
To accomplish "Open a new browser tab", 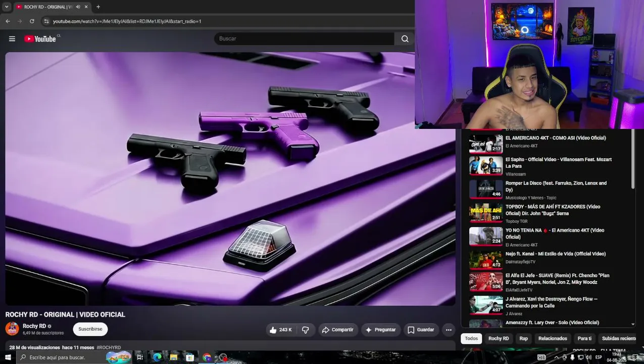I will (98, 7).
